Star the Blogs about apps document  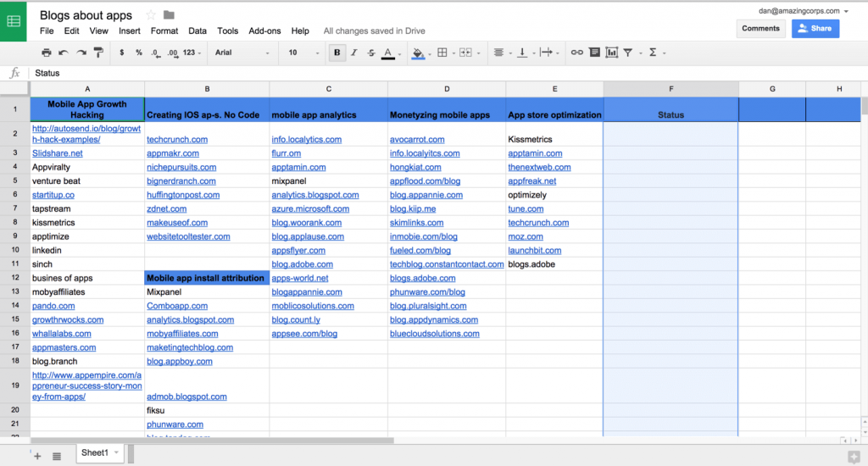tap(151, 15)
